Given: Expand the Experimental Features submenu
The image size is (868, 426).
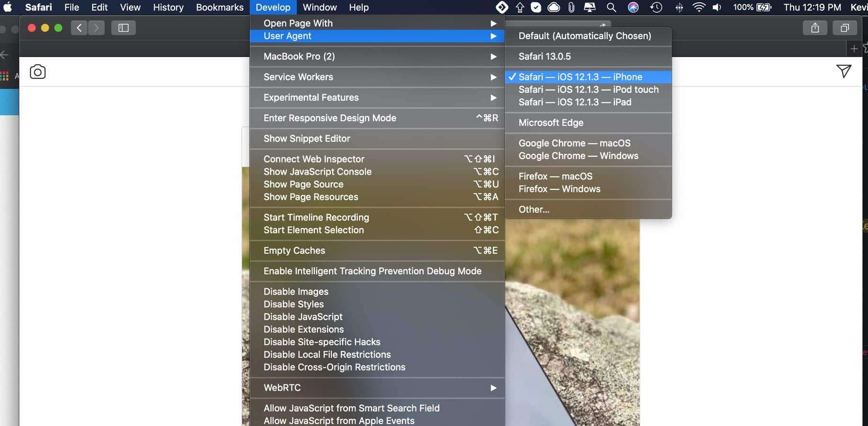Looking at the screenshot, I should click(377, 98).
